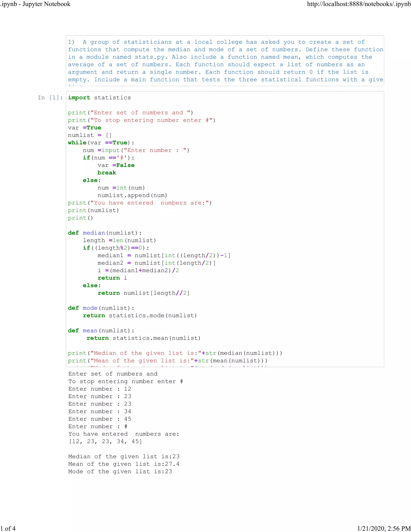Click the localhost notebook URL in header
411x532 pixels.
tap(359, 4)
